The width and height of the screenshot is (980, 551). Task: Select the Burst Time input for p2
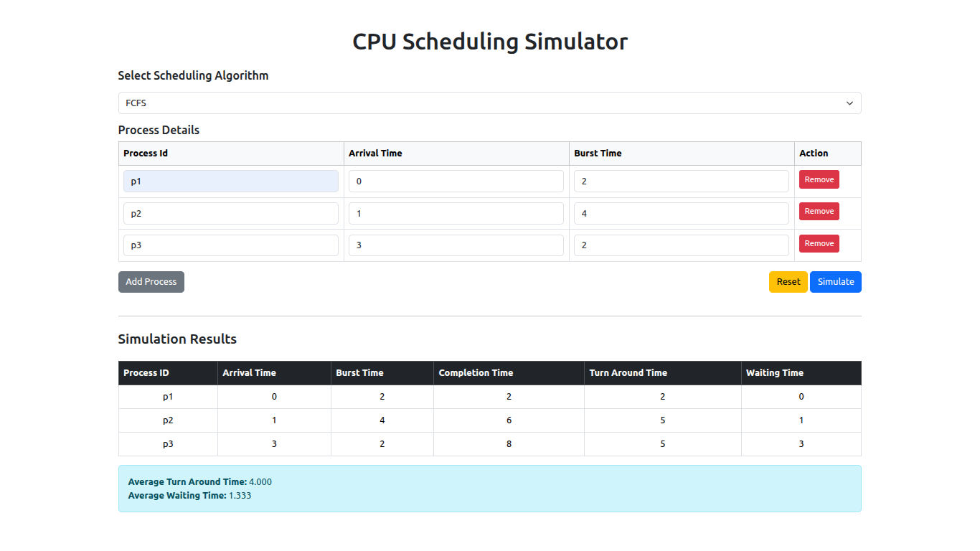click(682, 213)
